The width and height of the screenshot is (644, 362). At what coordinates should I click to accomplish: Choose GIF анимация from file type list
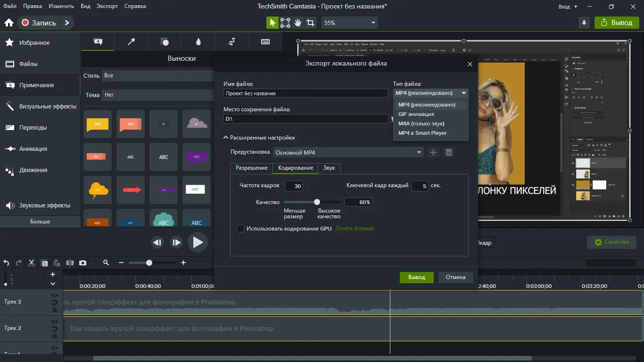pos(416,114)
